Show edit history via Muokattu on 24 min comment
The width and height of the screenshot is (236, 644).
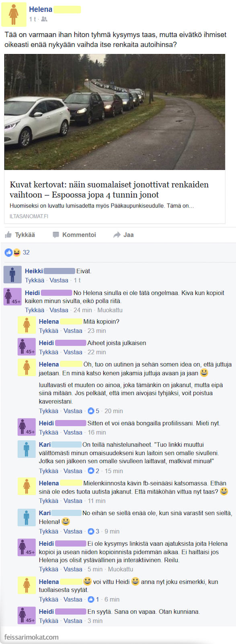point(110,310)
